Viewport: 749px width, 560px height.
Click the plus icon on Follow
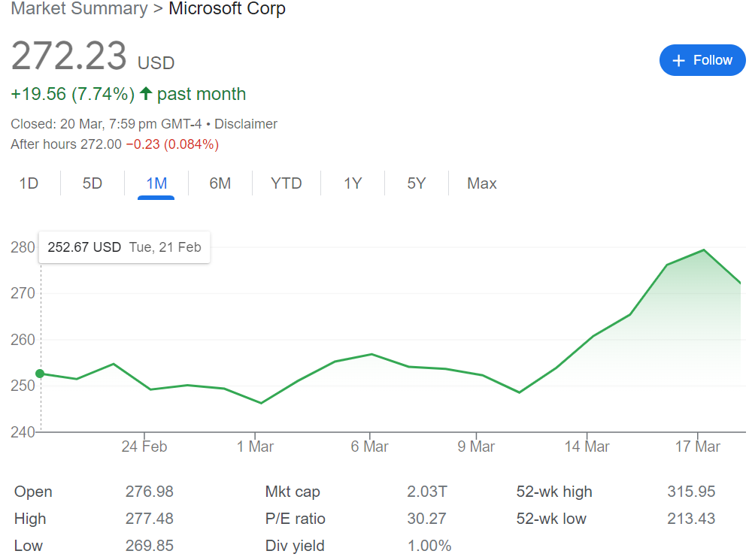679,61
